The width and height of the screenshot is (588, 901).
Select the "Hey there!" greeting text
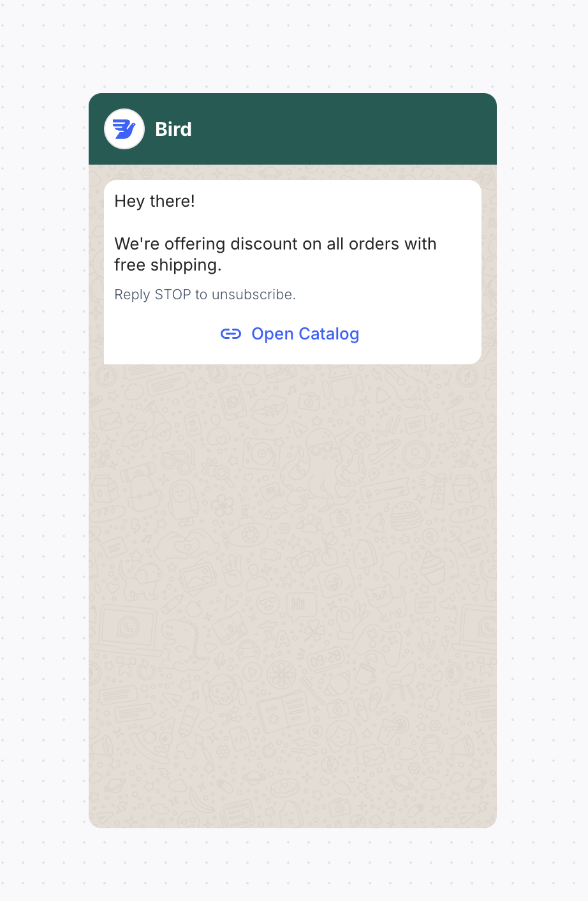[154, 201]
